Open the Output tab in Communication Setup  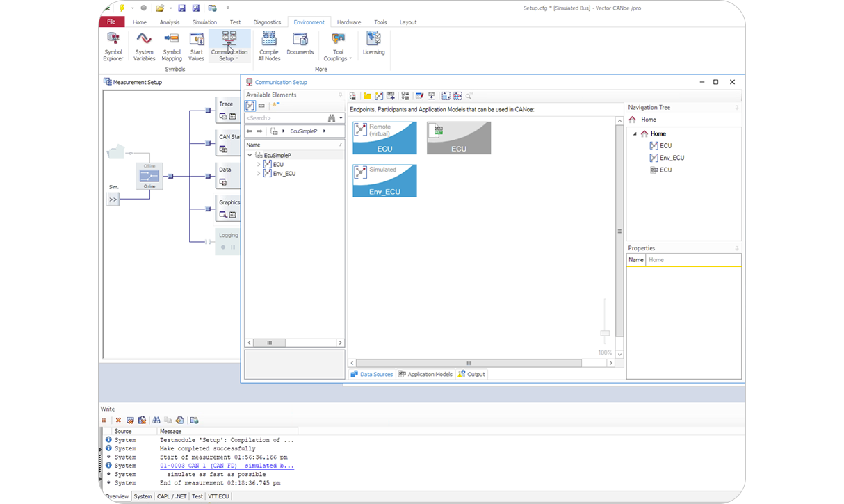tap(471, 374)
